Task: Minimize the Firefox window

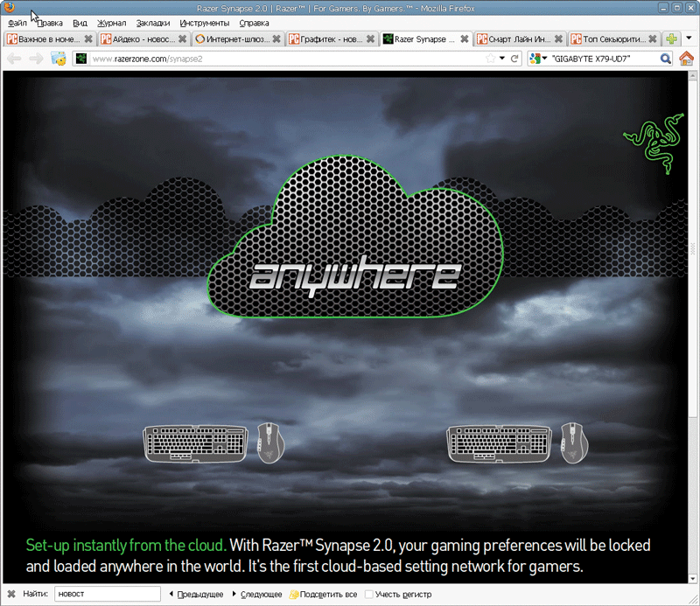Action: pyautogui.click(x=663, y=8)
